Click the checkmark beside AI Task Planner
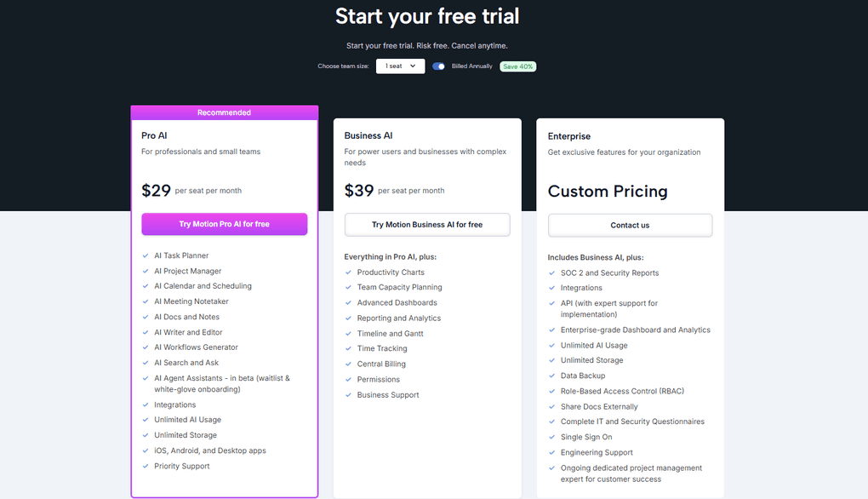Screen dimensions: 868x499 coord(144,255)
